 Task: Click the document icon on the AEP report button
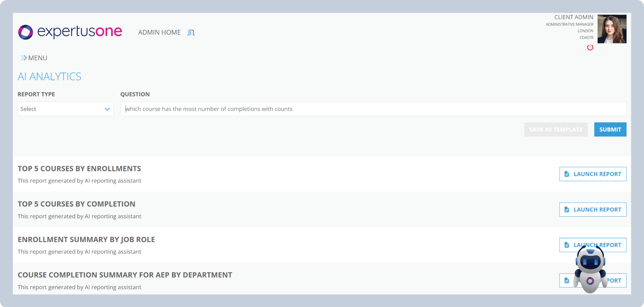click(566, 281)
